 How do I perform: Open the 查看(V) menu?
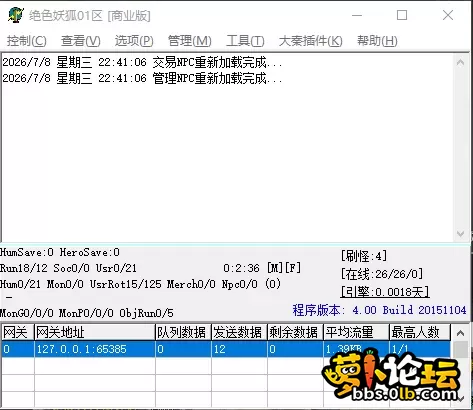pos(80,41)
